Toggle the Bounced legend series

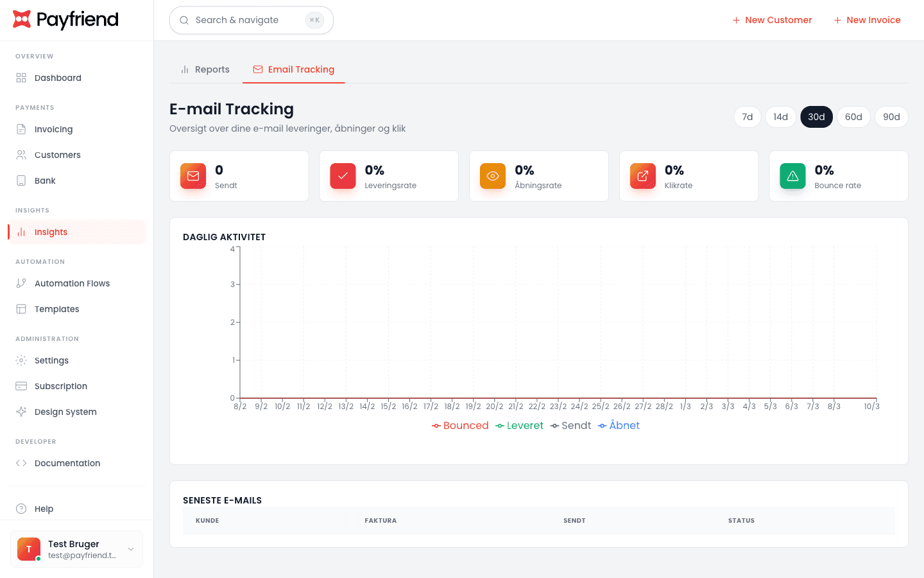460,425
